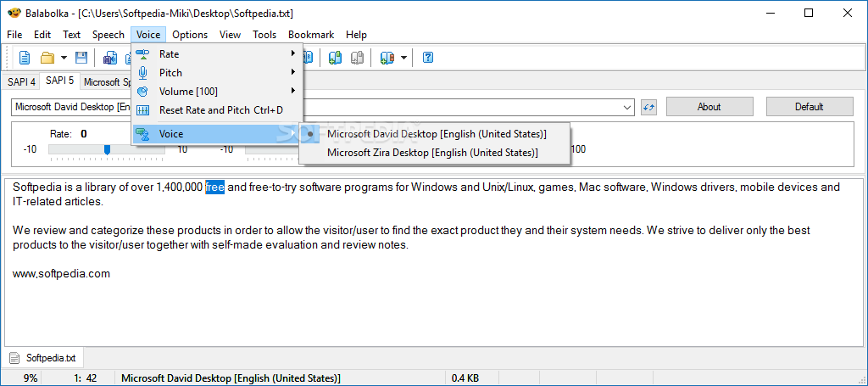Open the Options menu

pos(190,34)
